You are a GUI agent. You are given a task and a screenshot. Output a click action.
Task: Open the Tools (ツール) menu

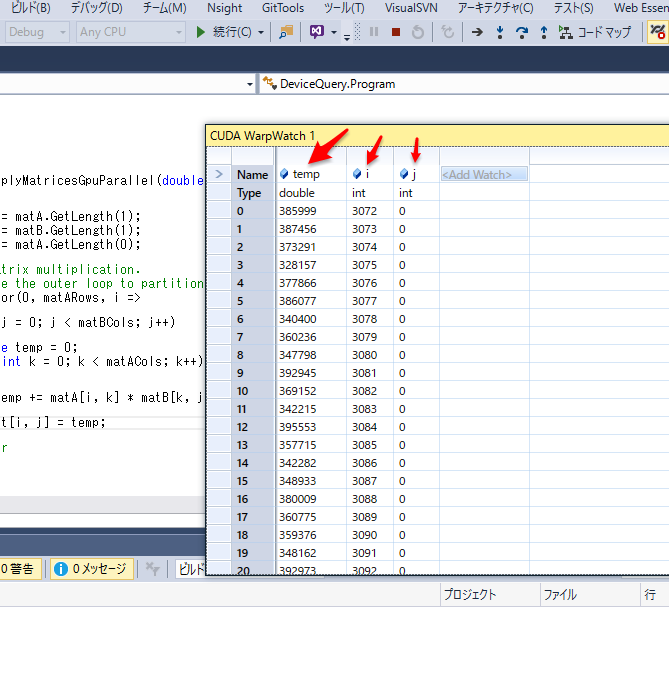point(344,8)
